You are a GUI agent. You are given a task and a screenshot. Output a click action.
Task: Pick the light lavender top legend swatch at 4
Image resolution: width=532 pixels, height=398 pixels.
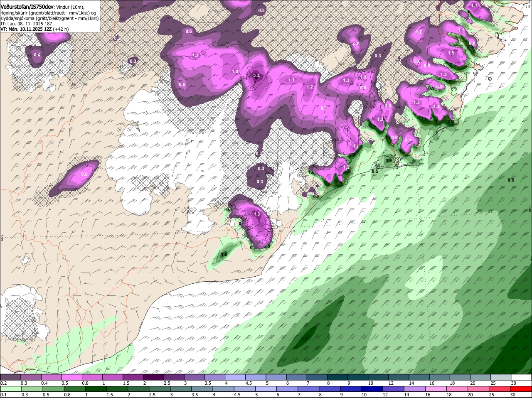(234, 377)
